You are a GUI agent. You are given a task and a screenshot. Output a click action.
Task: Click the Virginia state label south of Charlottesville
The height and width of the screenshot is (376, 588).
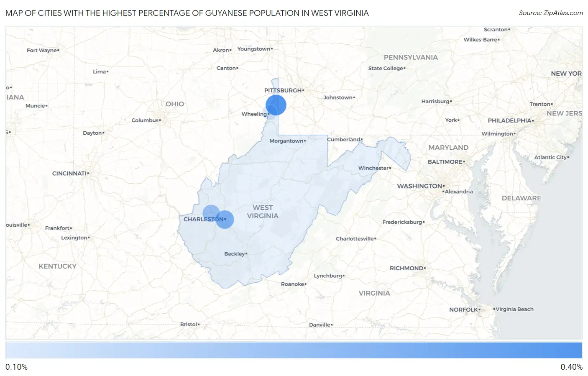tap(374, 293)
